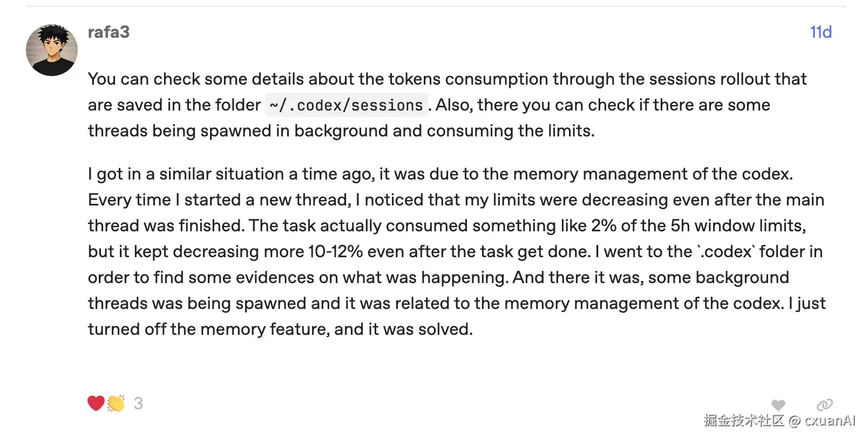The width and height of the screenshot is (868, 440).
Task: Click the backticked .codex word in paragraph
Action: [x=726, y=252]
